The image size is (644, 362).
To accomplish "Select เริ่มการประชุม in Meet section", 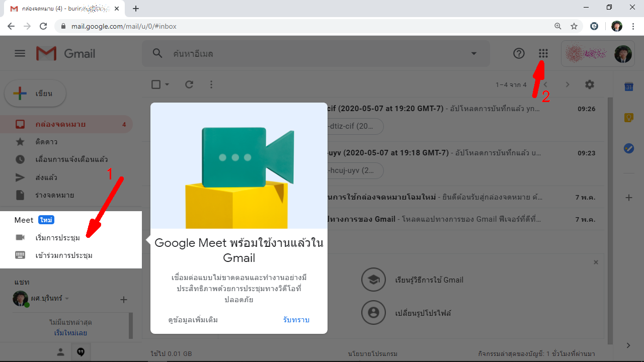I will (57, 237).
